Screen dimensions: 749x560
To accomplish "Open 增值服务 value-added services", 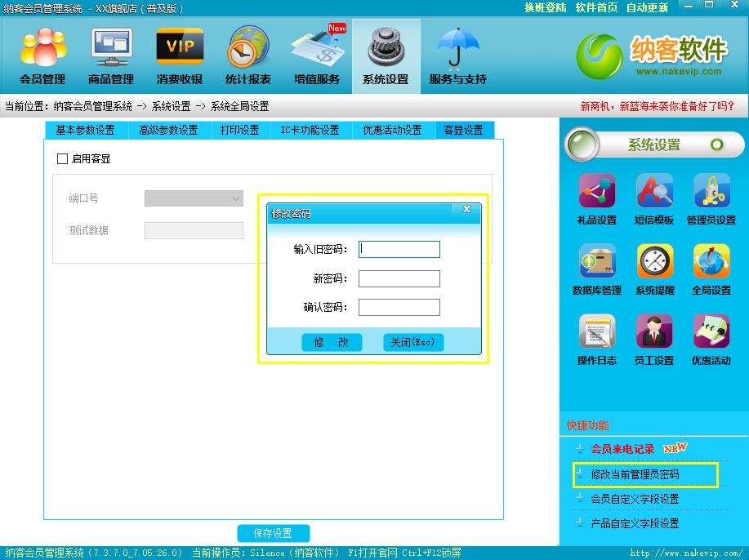I will click(x=317, y=56).
